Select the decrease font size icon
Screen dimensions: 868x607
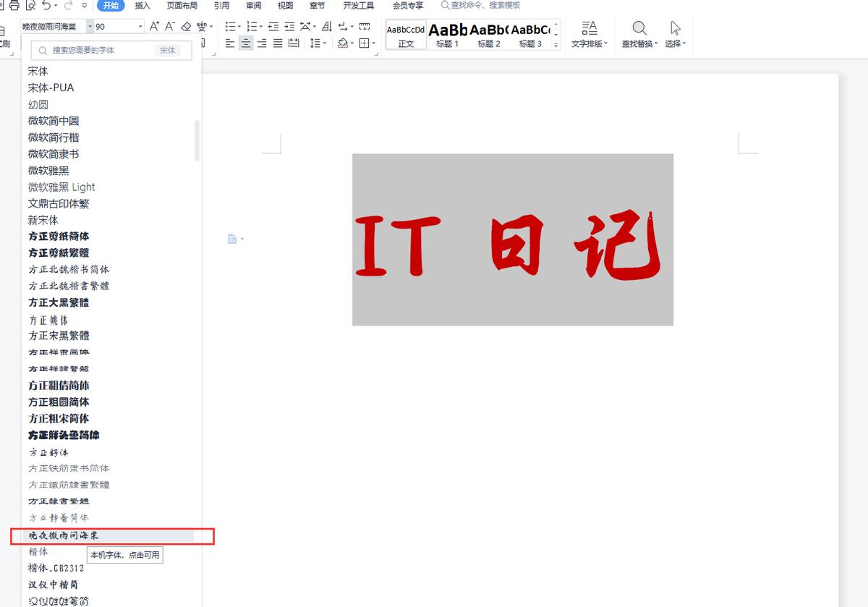tap(169, 26)
